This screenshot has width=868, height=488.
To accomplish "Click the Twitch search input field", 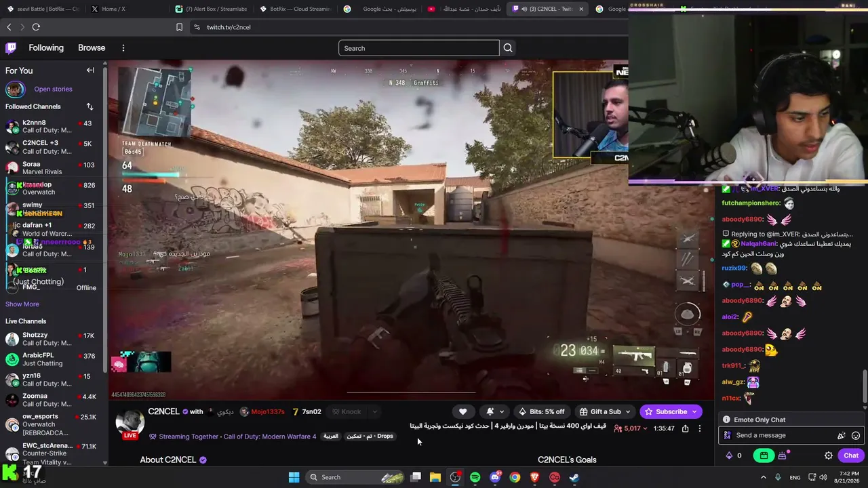I will pyautogui.click(x=419, y=48).
